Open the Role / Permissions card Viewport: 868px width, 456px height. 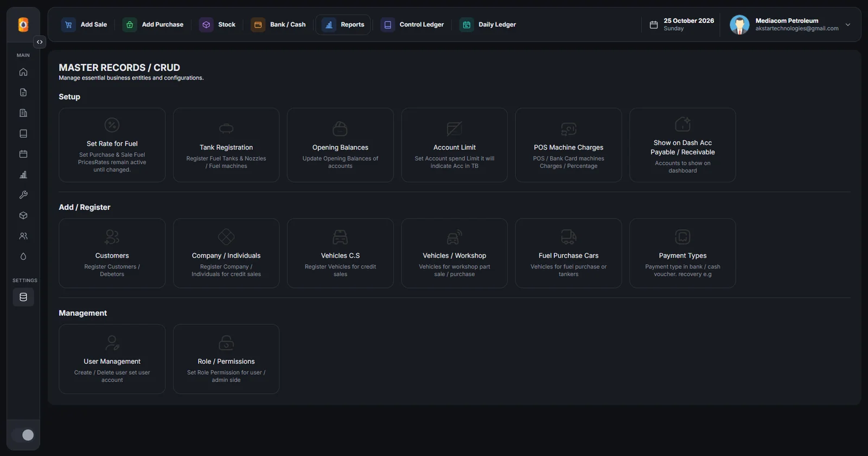point(226,359)
